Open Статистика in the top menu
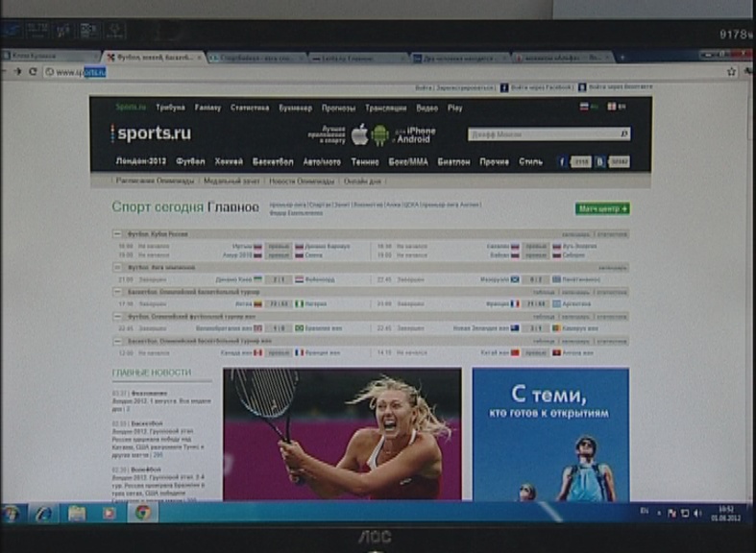The width and height of the screenshot is (756, 553). coord(250,108)
